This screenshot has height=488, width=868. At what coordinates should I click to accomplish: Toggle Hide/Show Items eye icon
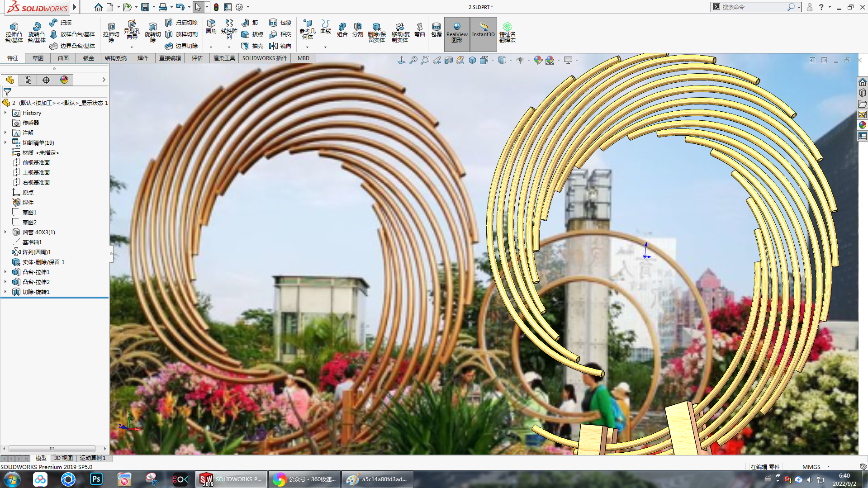[520, 60]
